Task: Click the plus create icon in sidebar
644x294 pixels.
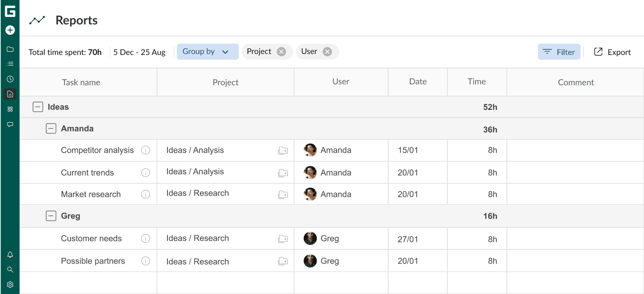Action: click(x=10, y=30)
